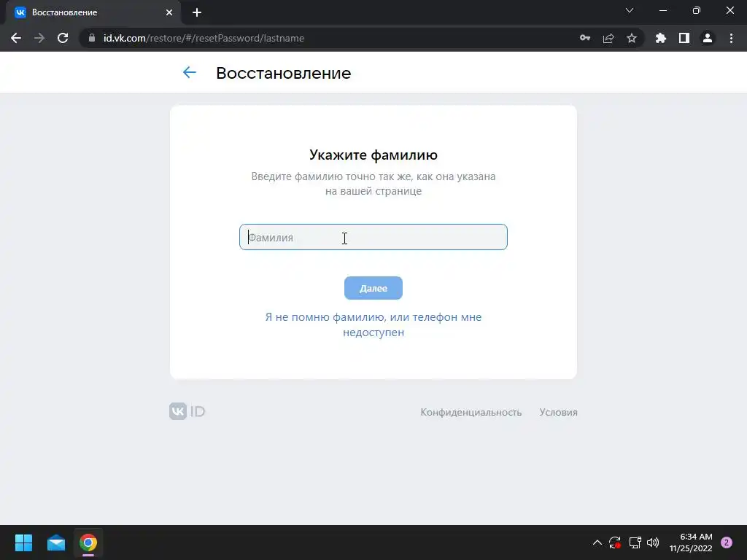747x560 pixels.
Task: Click the Фамилия input field
Action: [x=373, y=237]
